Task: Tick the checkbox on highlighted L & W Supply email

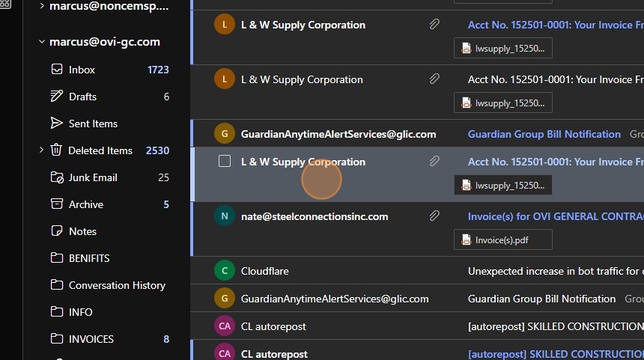Action: (224, 162)
